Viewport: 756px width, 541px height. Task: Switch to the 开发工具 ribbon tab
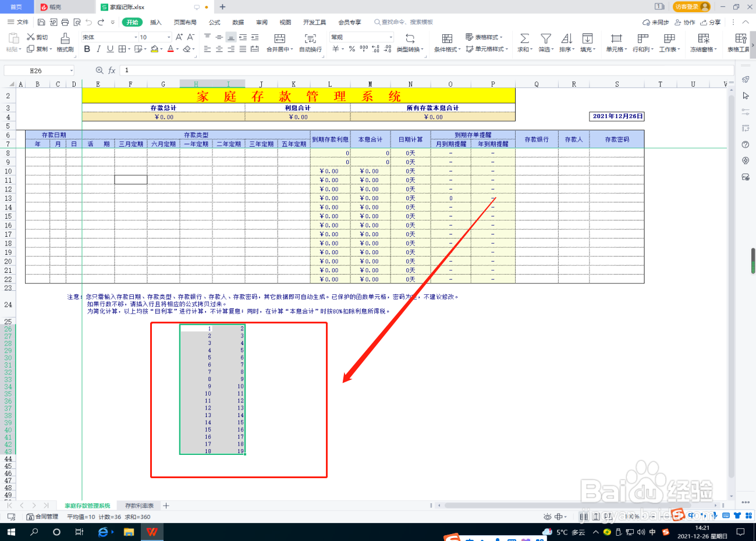315,22
